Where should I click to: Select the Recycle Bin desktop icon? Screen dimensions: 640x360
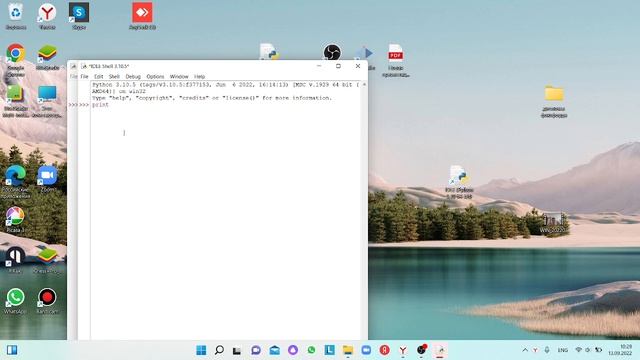[x=16, y=16]
